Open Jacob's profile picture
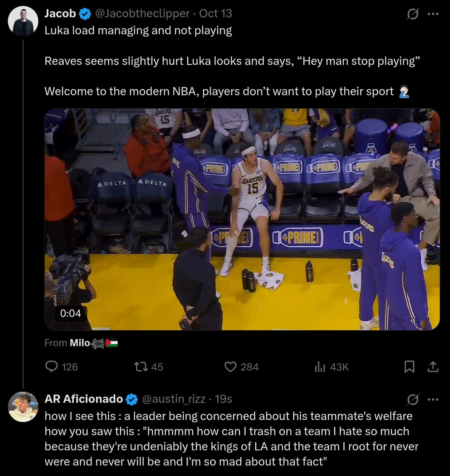450x476 pixels. 23,21
